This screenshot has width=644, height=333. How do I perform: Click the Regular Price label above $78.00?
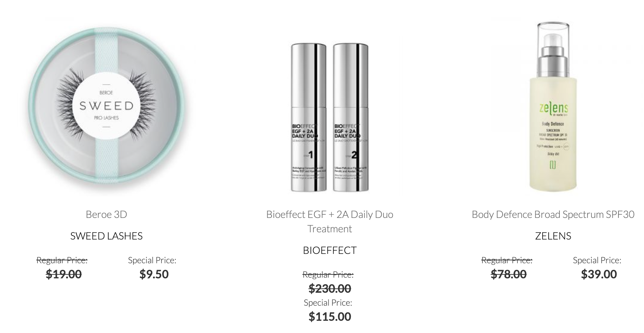coord(507,260)
